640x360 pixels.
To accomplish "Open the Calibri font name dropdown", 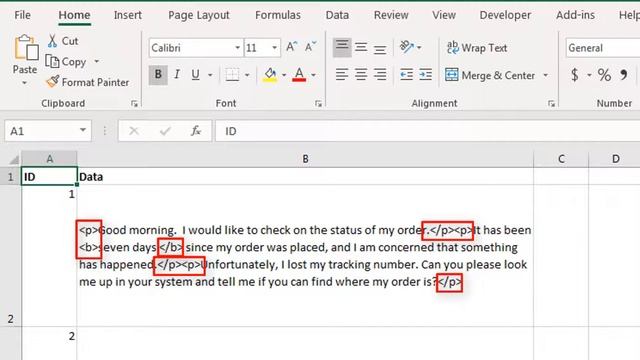I will click(x=237, y=48).
